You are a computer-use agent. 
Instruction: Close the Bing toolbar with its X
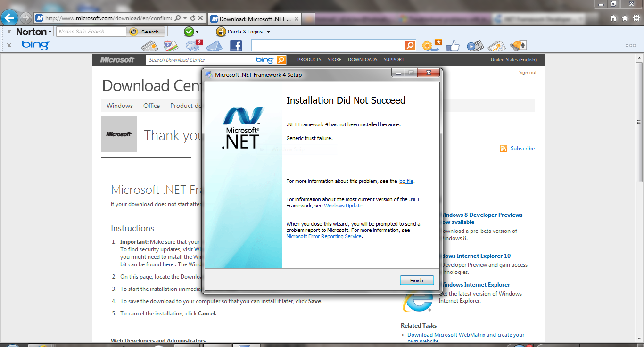pos(9,45)
